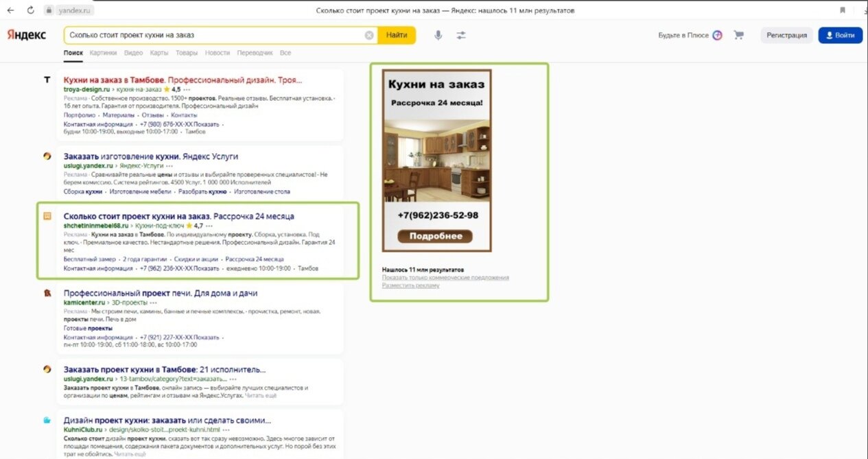Image resolution: width=868 pixels, height=459 pixels.
Task: Open Профессиональный проект печи result title
Action: pos(161,293)
